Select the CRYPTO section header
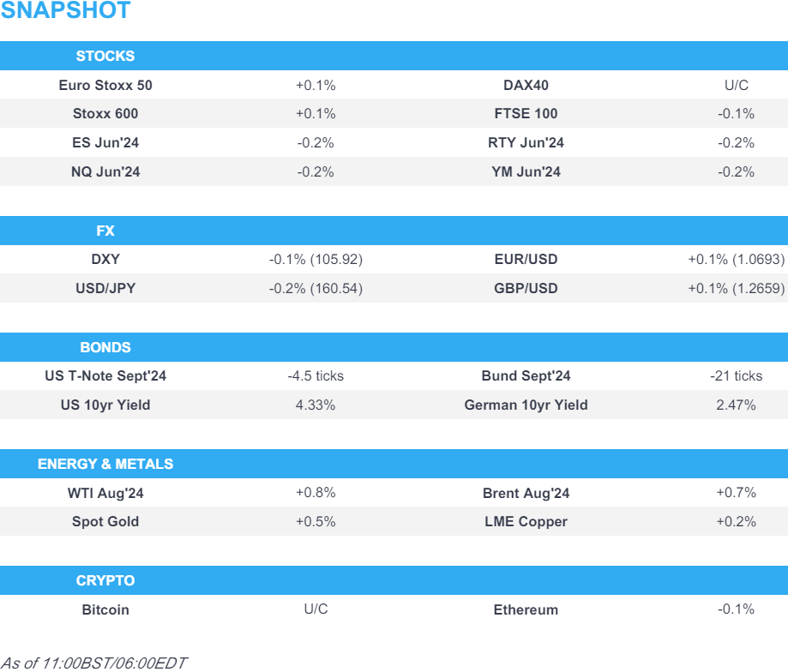The height and width of the screenshot is (672, 788). (105, 580)
